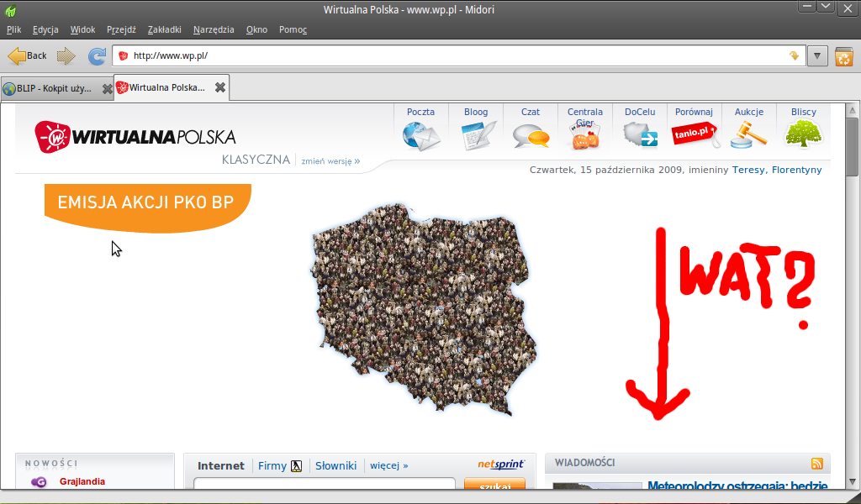The height and width of the screenshot is (504, 861).
Task: Switch to the BLIP - Kokpit tab
Action: (50, 88)
